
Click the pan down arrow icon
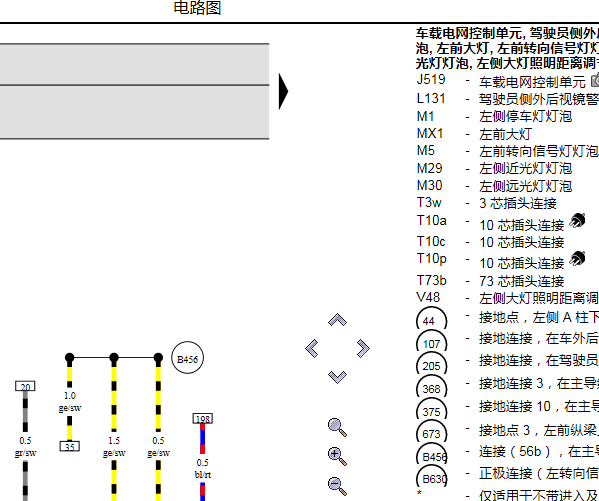[x=337, y=377]
